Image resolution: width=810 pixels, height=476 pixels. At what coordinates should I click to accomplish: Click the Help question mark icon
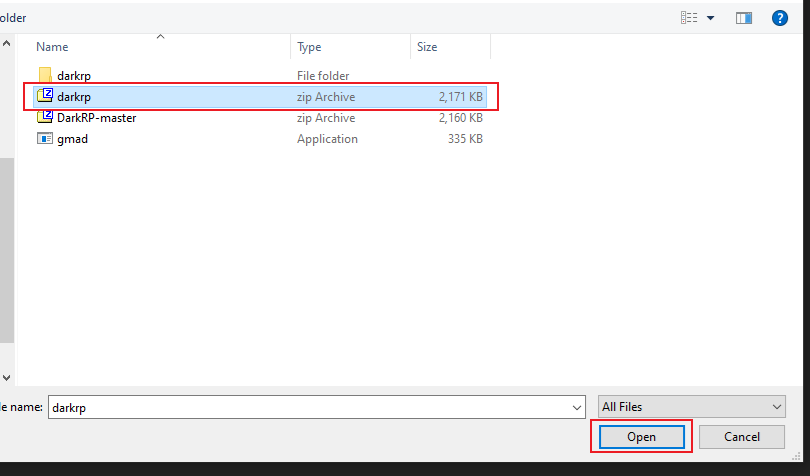coord(780,18)
